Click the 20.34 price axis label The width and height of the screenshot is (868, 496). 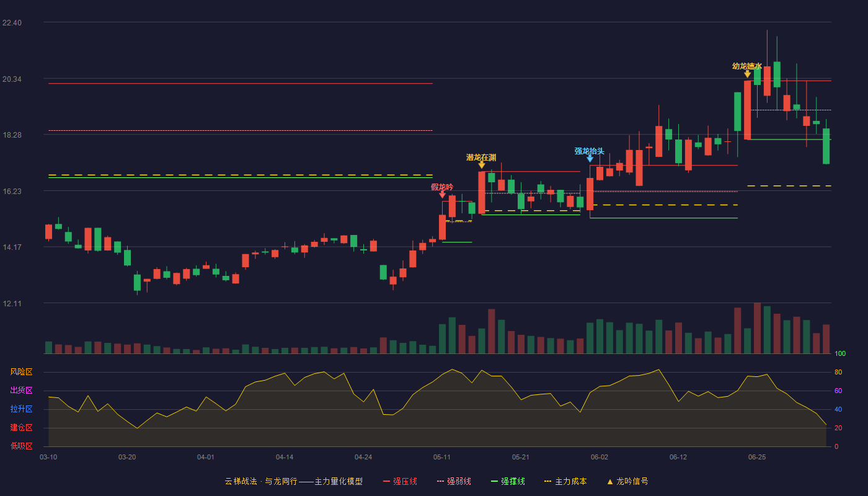(12, 79)
